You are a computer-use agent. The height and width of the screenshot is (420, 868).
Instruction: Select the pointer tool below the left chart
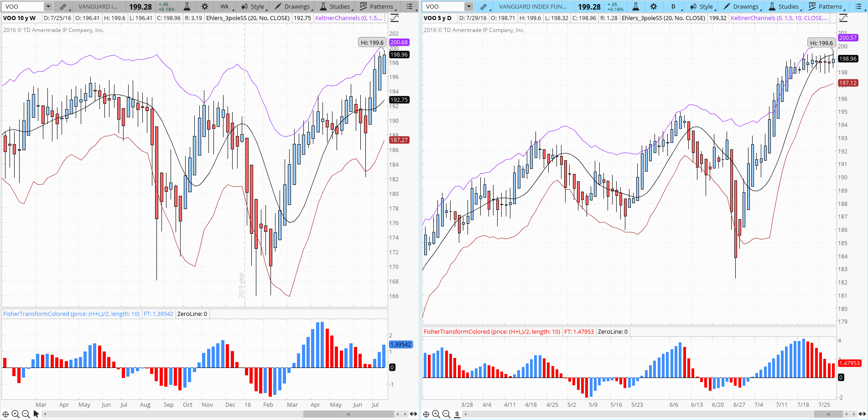click(36, 414)
